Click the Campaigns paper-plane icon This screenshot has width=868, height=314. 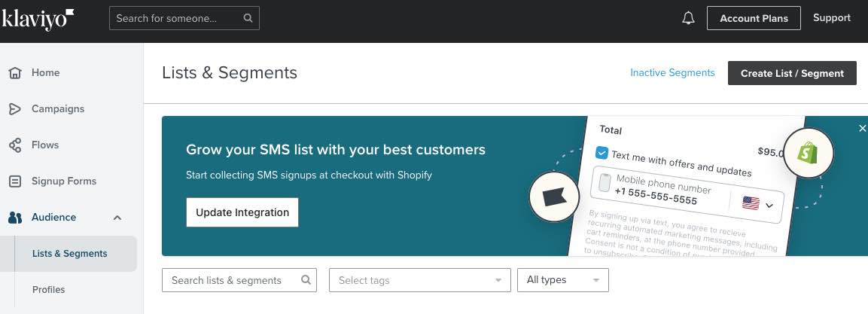pos(14,109)
